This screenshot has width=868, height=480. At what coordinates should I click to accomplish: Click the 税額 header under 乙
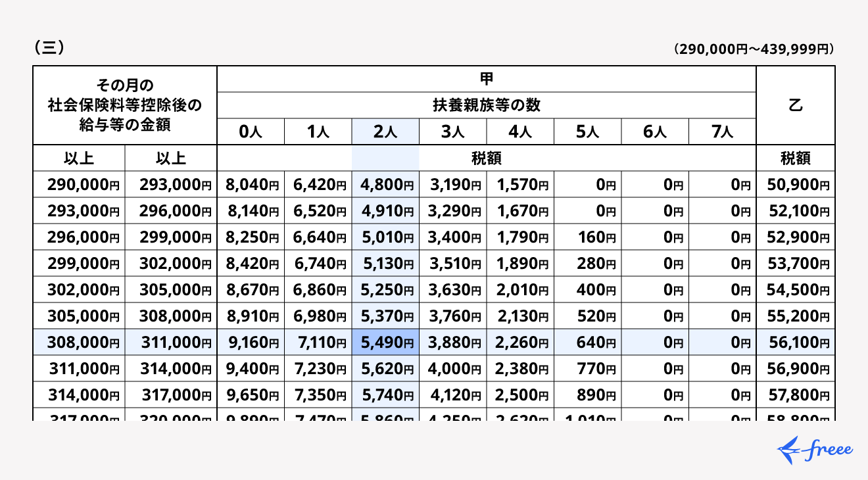796,158
